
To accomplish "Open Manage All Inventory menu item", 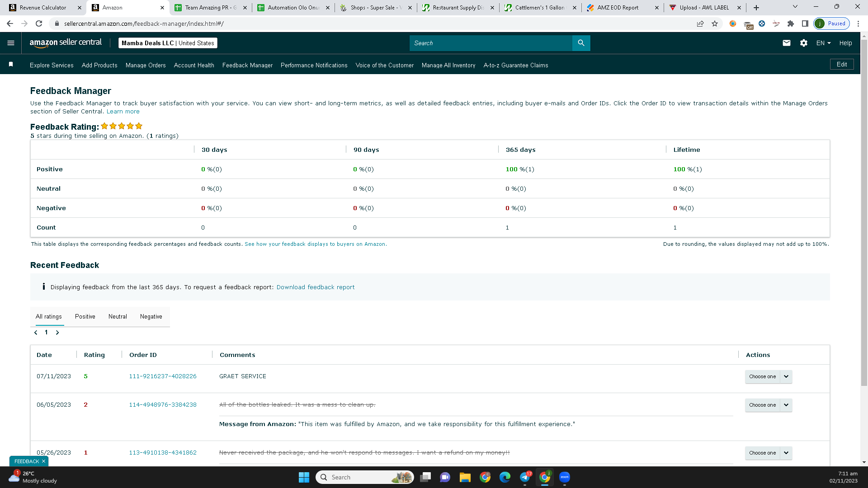I will click(448, 65).
